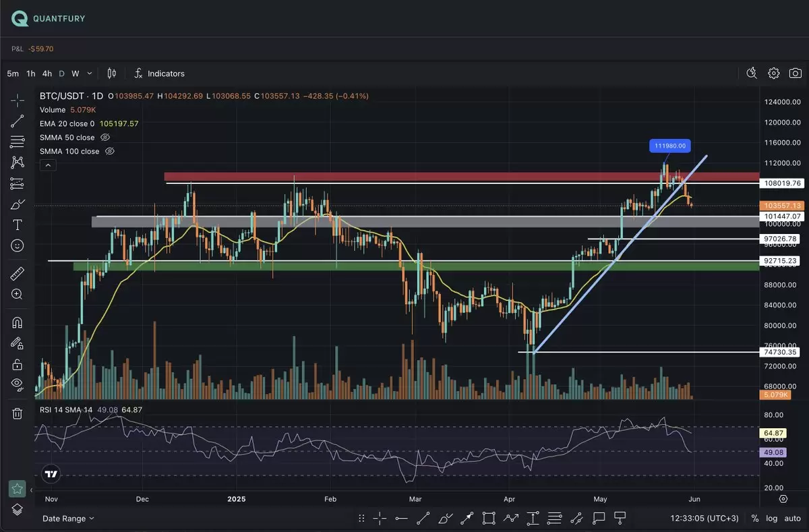Click the Quantfury logo
This screenshot has width=809, height=532.
(49, 19)
